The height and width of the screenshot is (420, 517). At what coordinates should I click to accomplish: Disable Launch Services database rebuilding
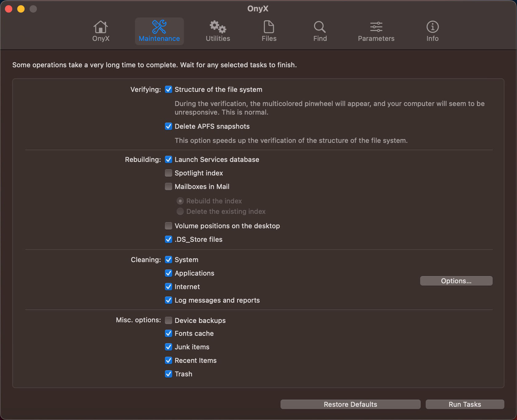pos(169,159)
